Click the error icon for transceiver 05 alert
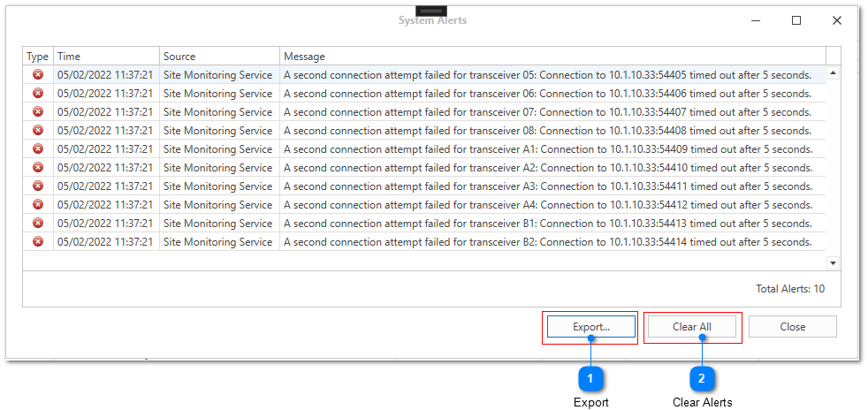868x410 pixels. click(38, 74)
